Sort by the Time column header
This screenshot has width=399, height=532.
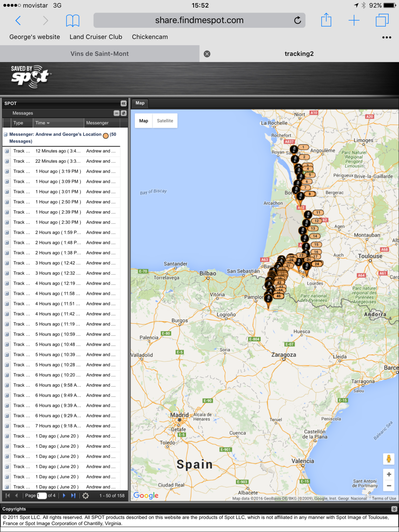[x=58, y=123]
